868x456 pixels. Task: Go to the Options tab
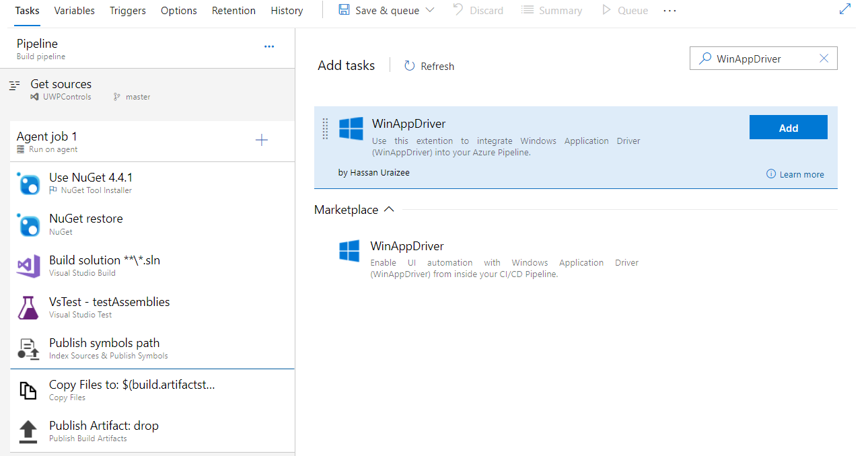179,11
